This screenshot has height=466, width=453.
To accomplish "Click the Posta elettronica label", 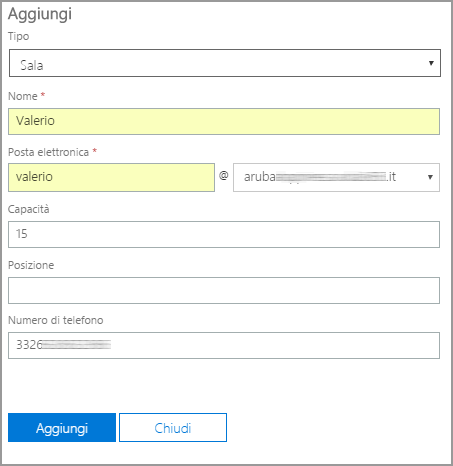I will 48,152.
